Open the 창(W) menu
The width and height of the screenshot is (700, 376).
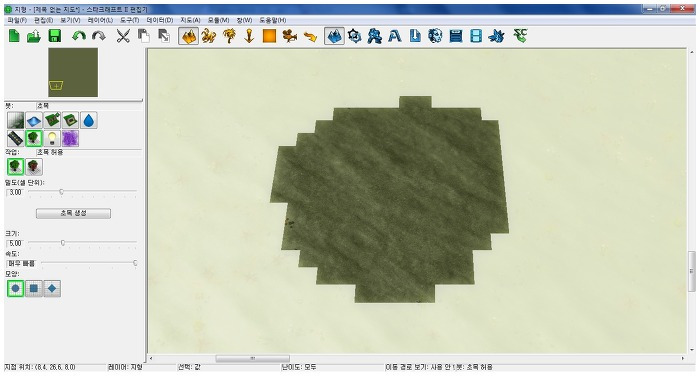(x=244, y=20)
